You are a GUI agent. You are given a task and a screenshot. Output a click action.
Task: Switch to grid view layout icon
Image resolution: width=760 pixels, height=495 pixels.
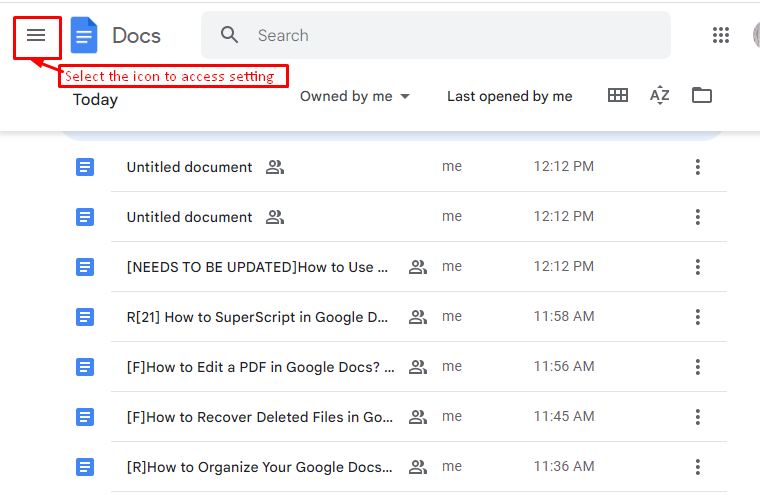pyautogui.click(x=618, y=95)
